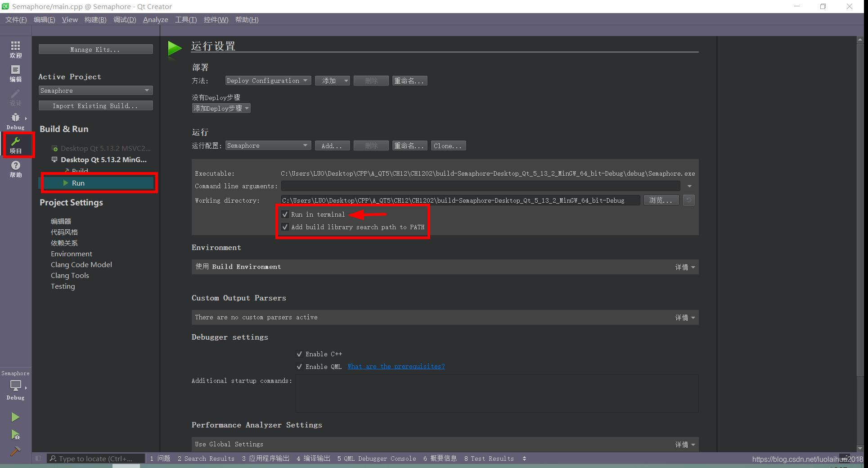The image size is (868, 468).
Task: Open the 3 应用程序输出 pane
Action: [x=265, y=459]
